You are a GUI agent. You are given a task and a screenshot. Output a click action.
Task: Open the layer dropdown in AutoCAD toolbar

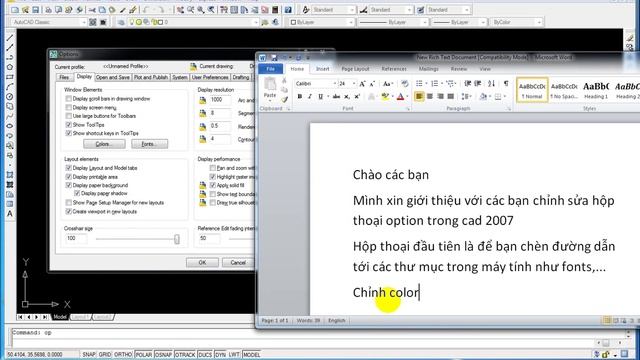[x=256, y=22]
